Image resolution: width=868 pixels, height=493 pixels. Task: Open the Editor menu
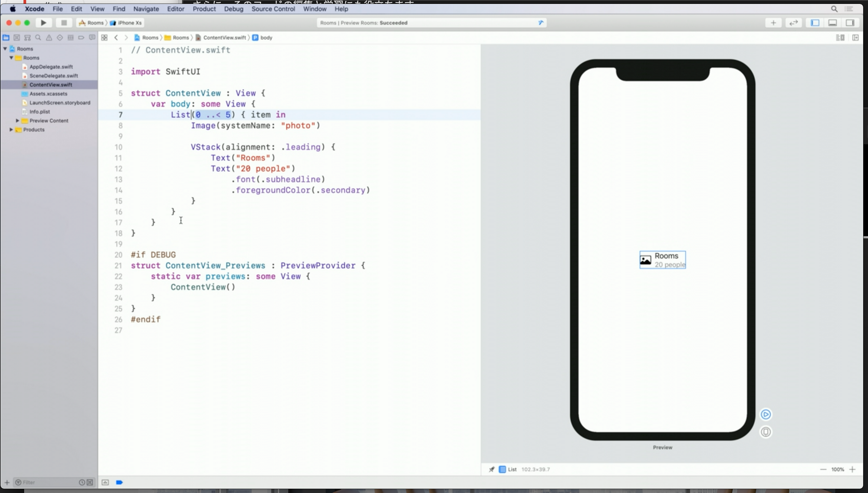click(x=175, y=9)
